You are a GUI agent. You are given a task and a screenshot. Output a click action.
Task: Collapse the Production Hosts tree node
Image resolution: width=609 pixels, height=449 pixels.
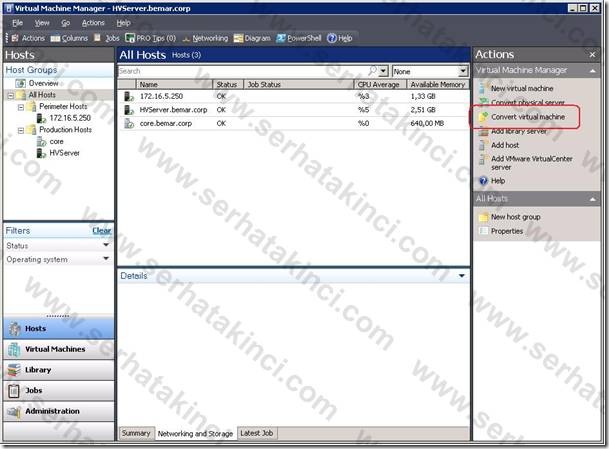(x=21, y=130)
